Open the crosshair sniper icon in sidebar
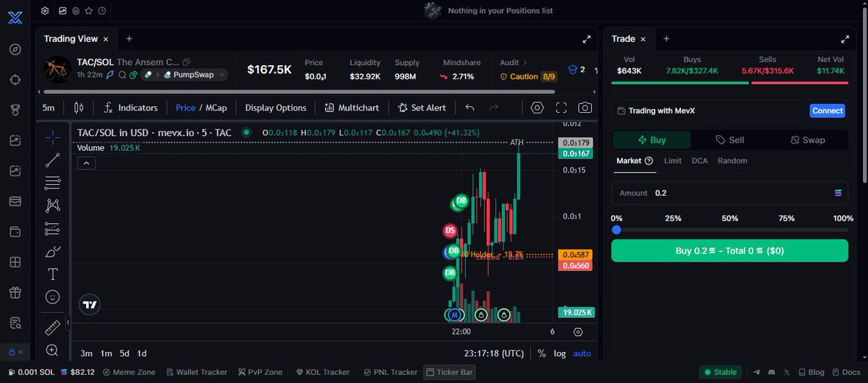The width and height of the screenshot is (868, 383). (15, 79)
